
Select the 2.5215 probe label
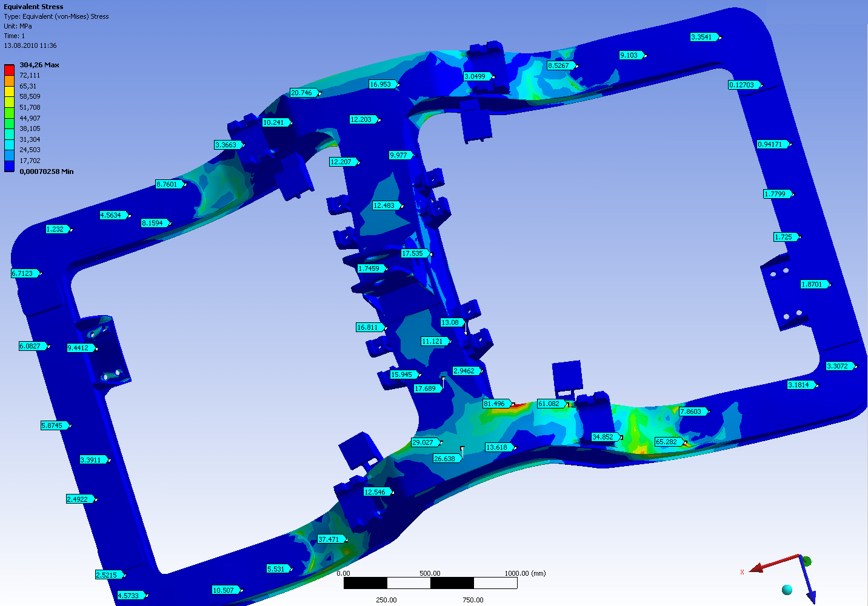coord(109,575)
